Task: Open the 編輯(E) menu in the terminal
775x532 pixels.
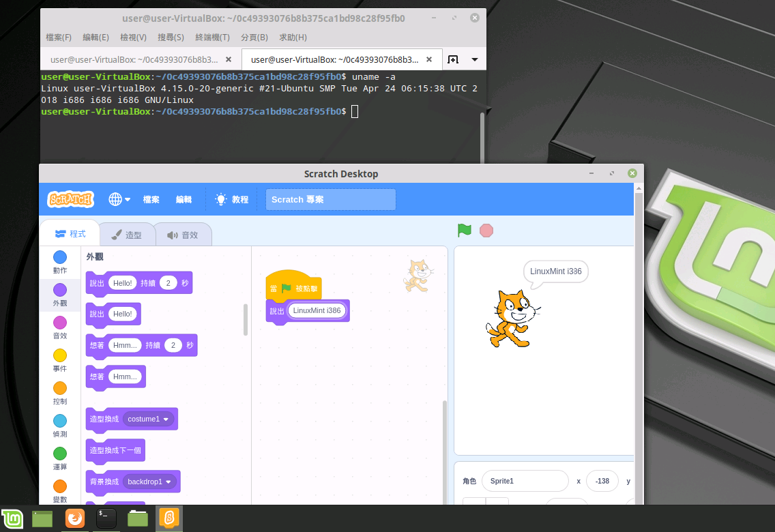Action: click(96, 38)
